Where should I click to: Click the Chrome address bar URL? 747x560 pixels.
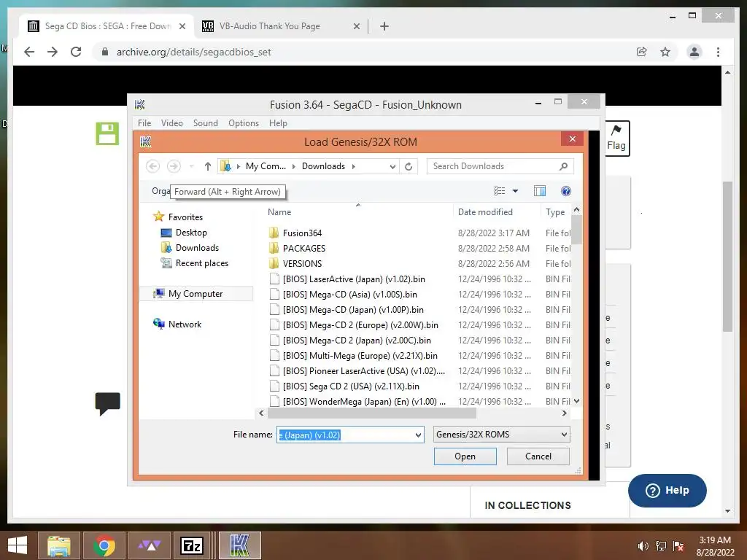click(194, 52)
